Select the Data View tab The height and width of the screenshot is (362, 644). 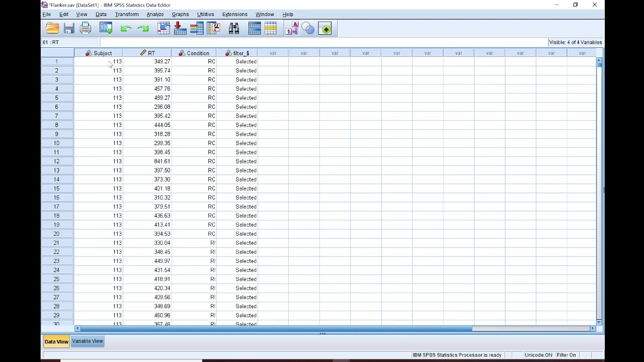point(56,342)
